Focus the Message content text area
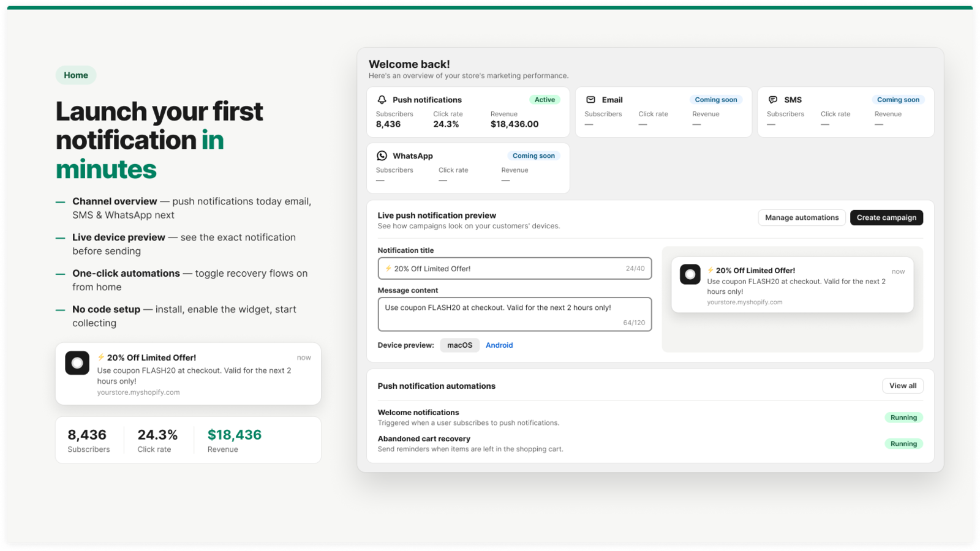The image size is (980, 551). click(514, 314)
